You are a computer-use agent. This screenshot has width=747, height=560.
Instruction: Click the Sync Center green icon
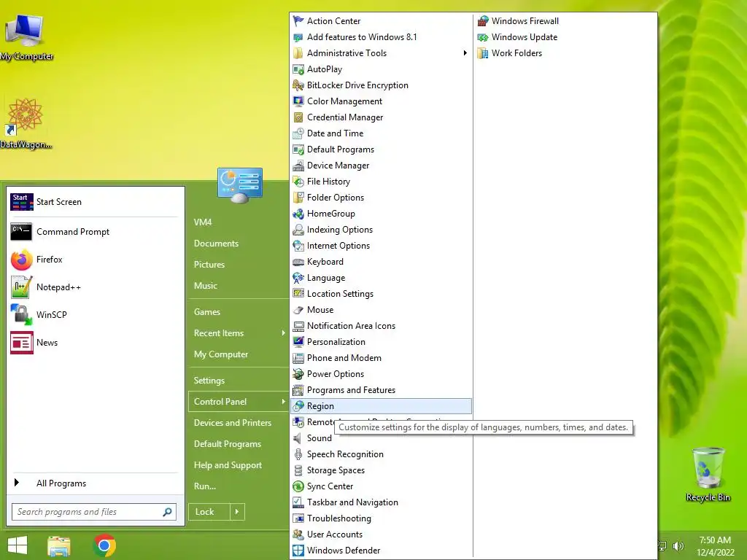coord(298,486)
